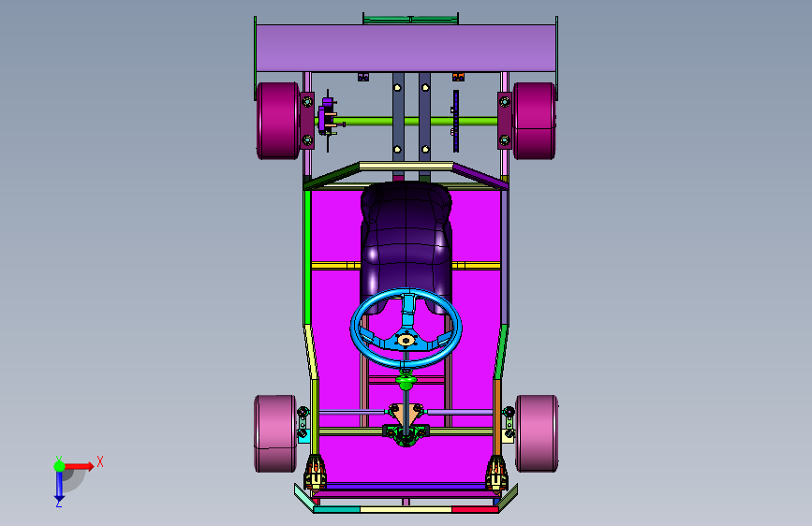Pick the rear wheel left of the axle
The width and height of the screenshot is (812, 526).
coord(277,121)
